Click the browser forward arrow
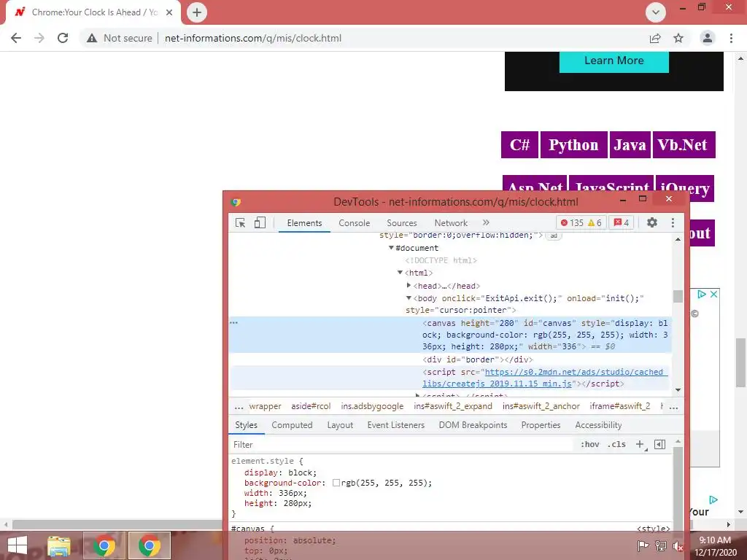This screenshot has height=560, width=747. (39, 38)
